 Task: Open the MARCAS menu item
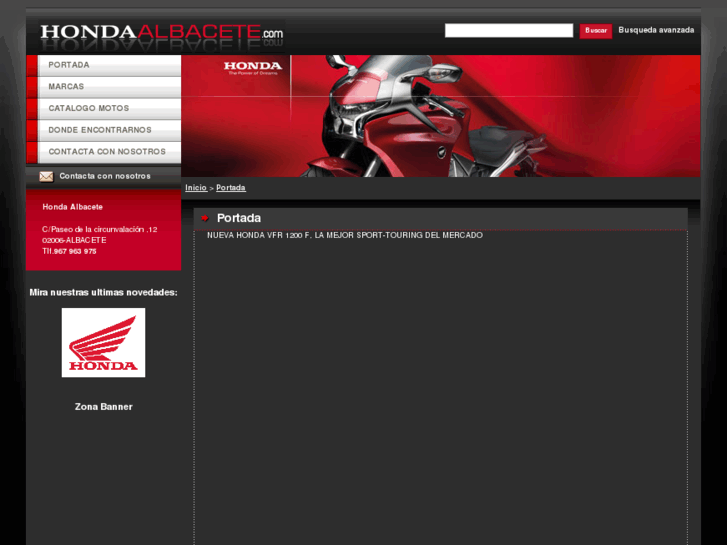(109, 87)
